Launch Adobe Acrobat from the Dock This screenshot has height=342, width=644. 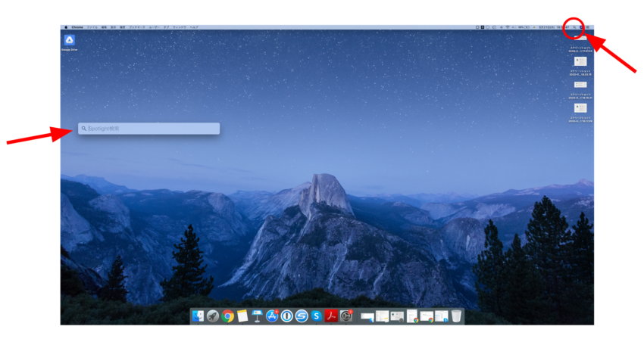click(x=331, y=316)
